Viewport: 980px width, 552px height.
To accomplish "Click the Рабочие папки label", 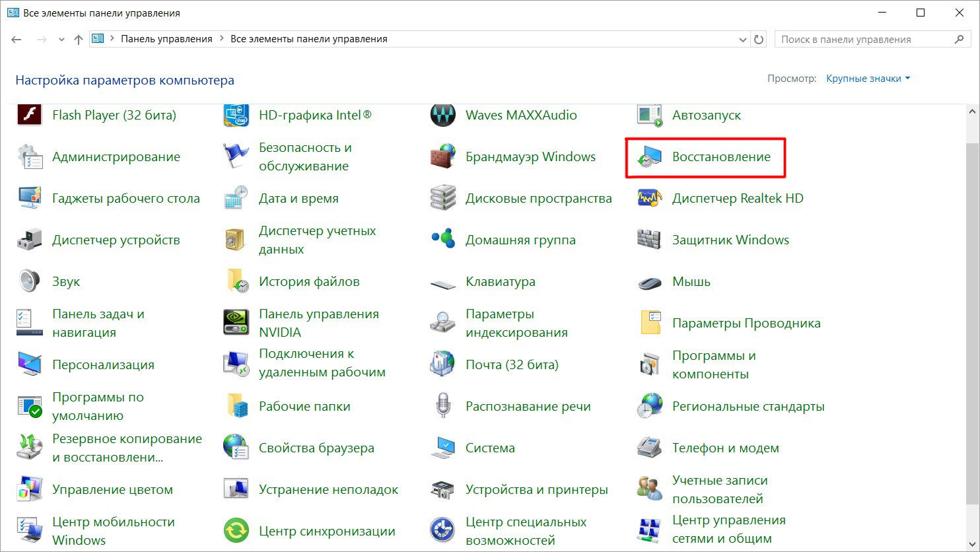I will click(304, 407).
